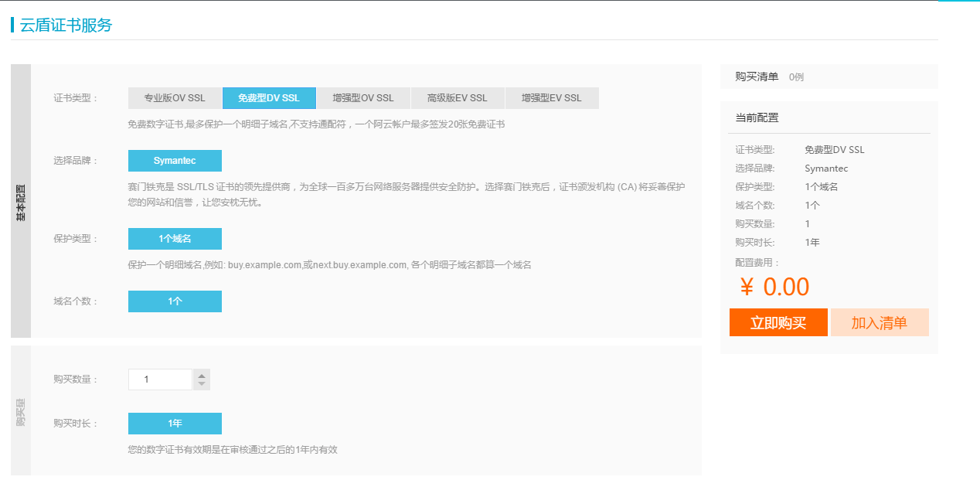
Task: Click the purchase quantity input field
Action: tap(160, 380)
